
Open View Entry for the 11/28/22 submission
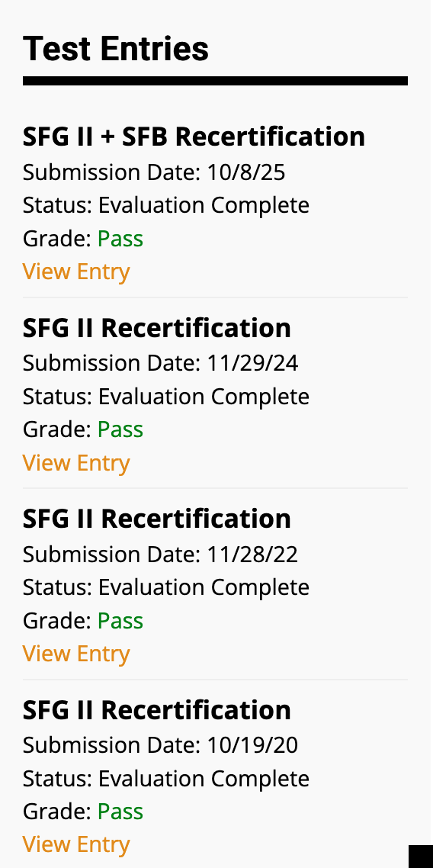click(x=76, y=654)
